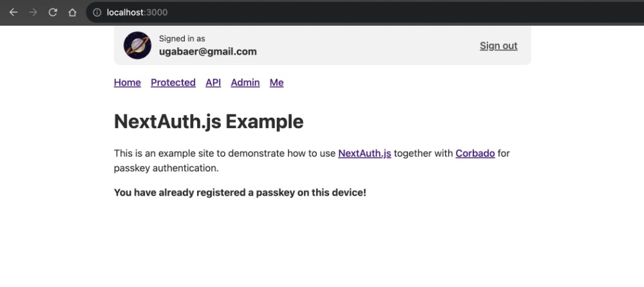Select the ugabaer@gmail.com email text
The image size is (644, 287).
pyautogui.click(x=208, y=51)
